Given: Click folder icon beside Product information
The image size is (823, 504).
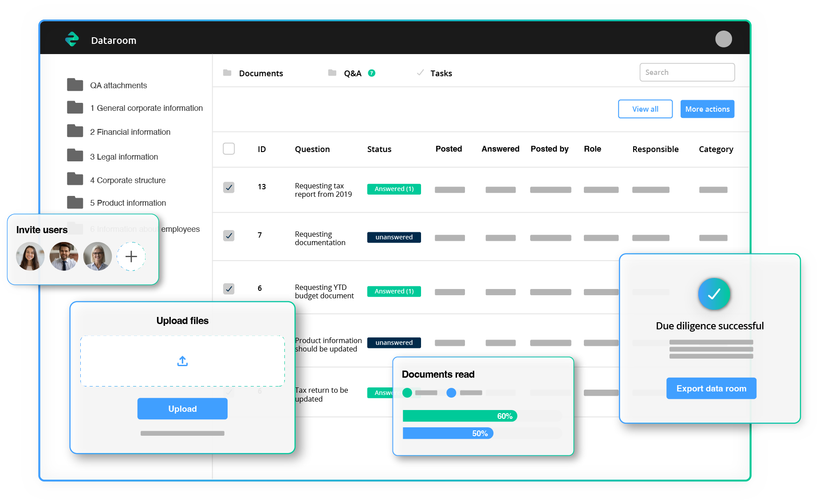Looking at the screenshot, I should pyautogui.click(x=75, y=202).
